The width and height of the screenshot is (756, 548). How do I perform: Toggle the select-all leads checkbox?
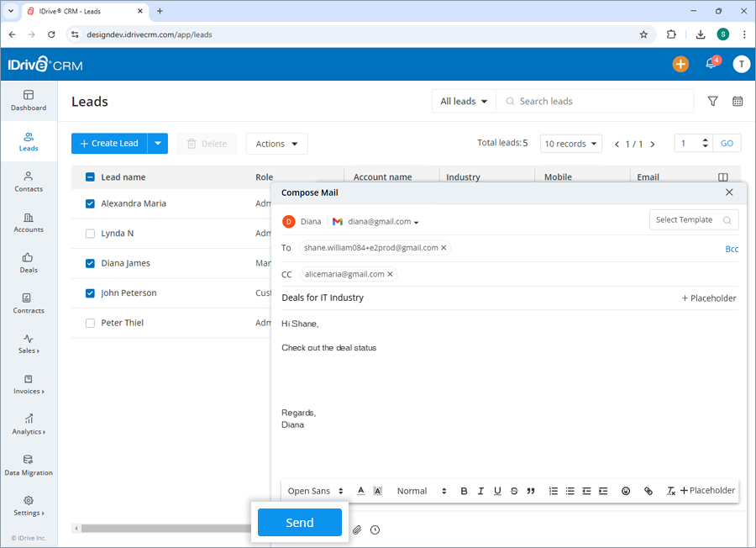click(90, 177)
